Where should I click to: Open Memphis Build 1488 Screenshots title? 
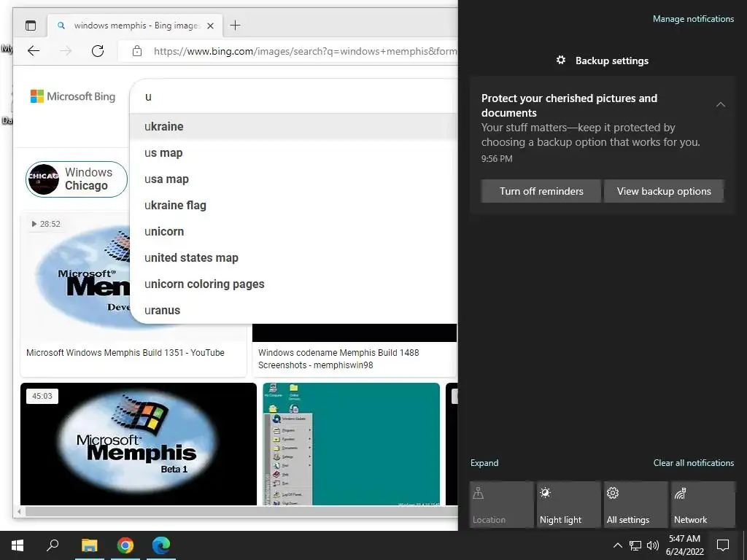pos(338,359)
